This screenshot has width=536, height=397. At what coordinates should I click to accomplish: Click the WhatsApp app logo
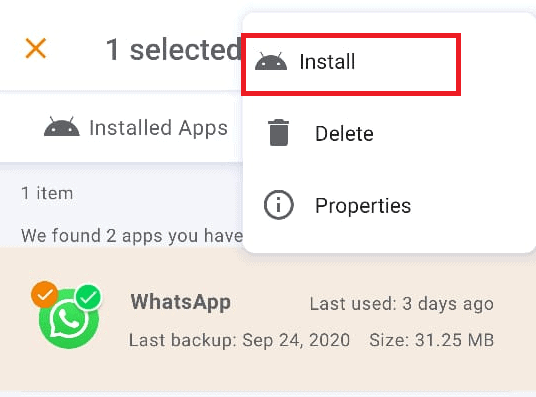point(69,319)
